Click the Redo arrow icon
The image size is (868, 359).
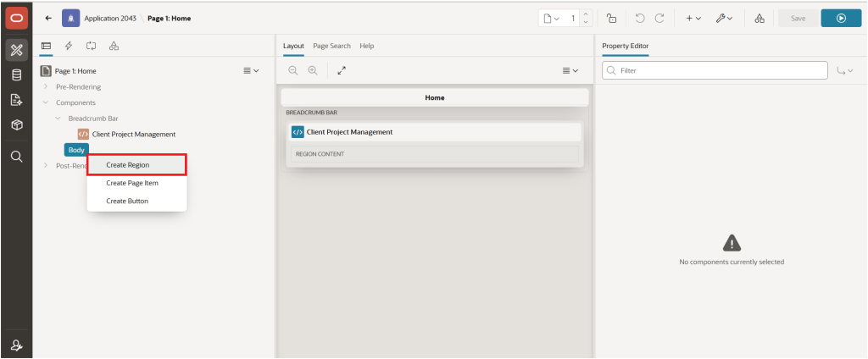[659, 19]
